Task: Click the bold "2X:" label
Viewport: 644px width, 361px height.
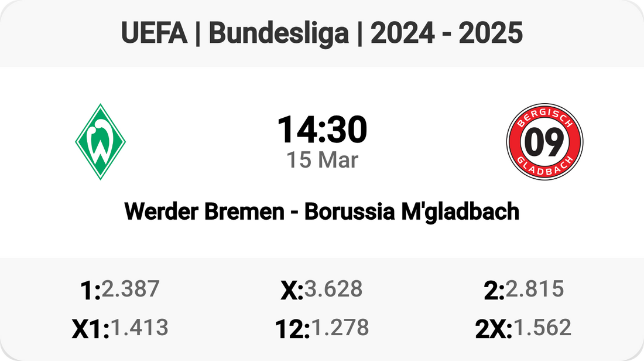Action: click(493, 329)
